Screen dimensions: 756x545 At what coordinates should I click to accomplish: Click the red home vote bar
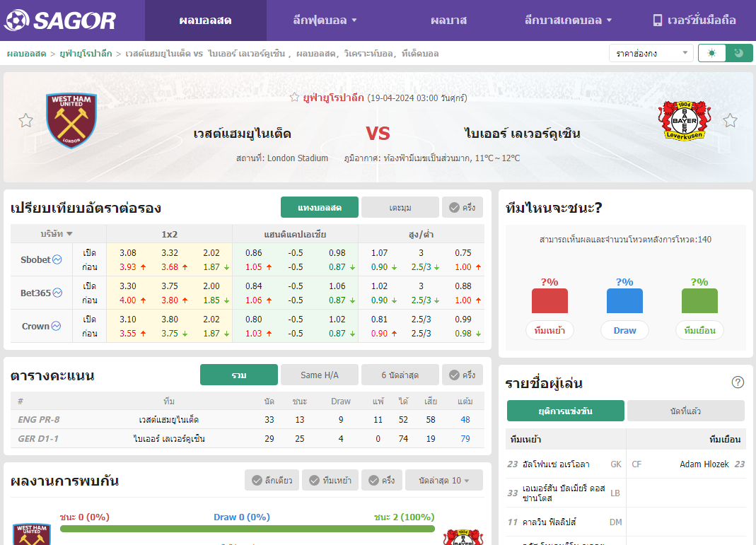[549, 300]
